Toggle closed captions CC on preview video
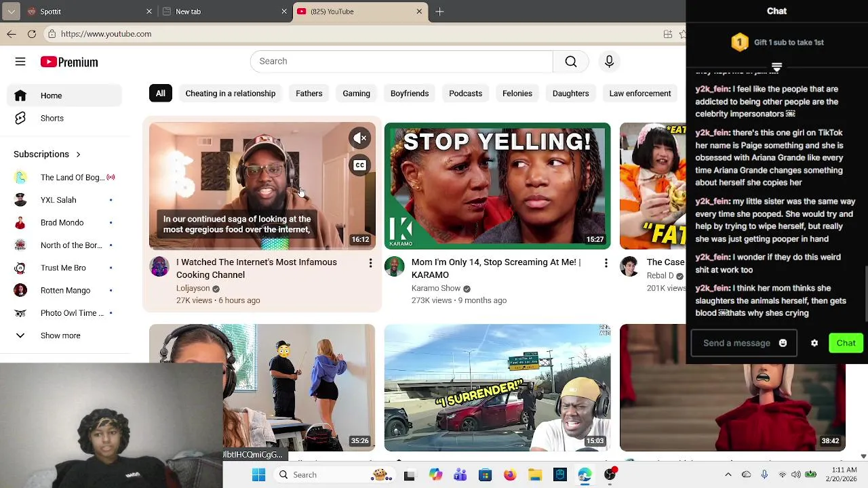 click(360, 165)
